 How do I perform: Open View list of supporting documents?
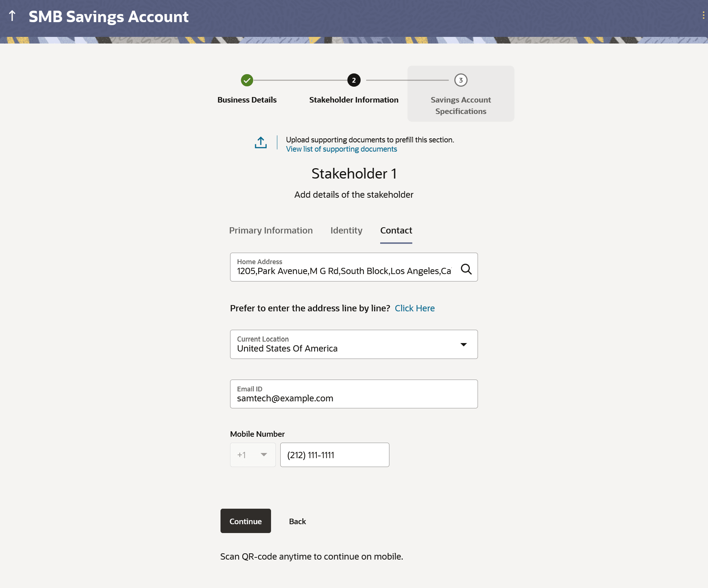tap(341, 149)
